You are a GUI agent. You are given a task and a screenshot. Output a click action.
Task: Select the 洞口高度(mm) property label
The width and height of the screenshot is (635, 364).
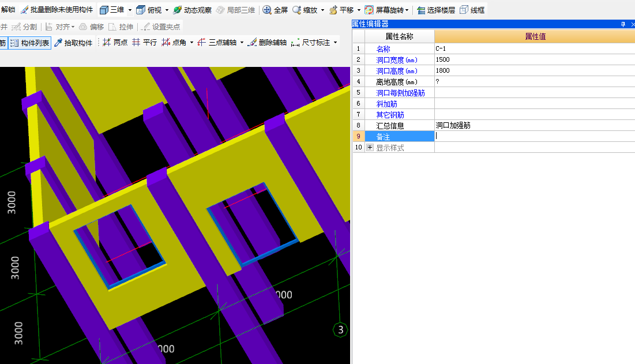[396, 71]
